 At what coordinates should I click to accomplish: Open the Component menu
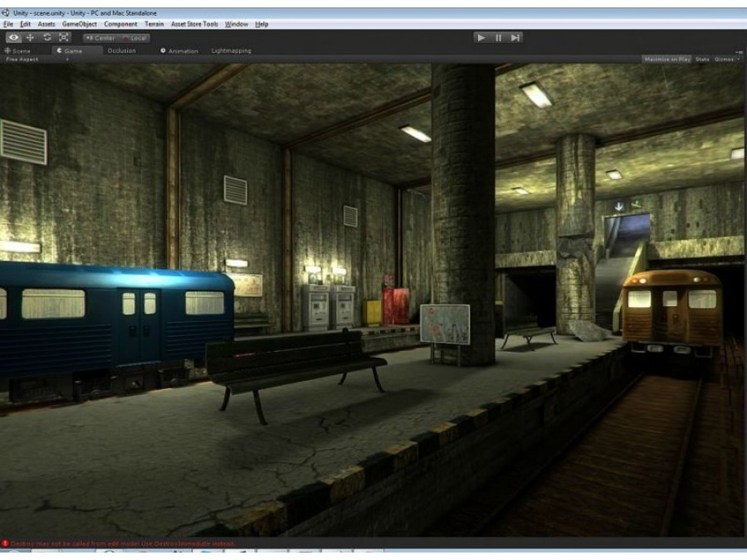[x=120, y=24]
